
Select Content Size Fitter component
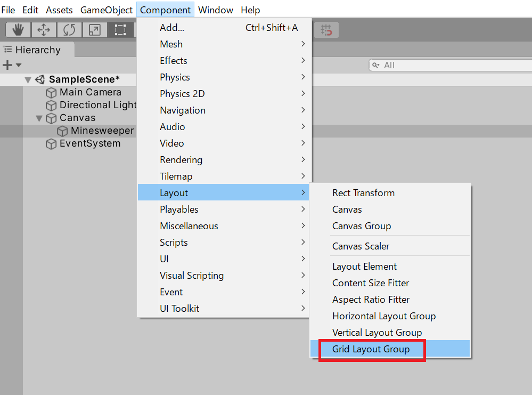click(x=371, y=283)
